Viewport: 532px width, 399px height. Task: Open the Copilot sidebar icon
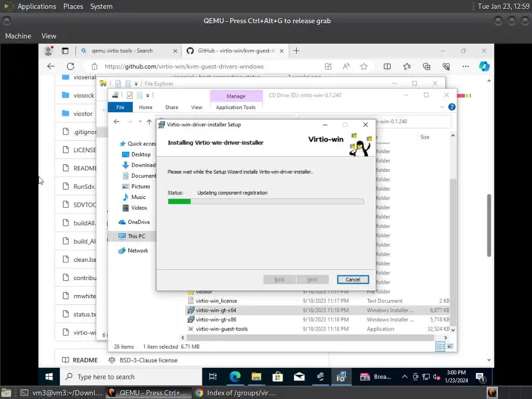point(484,66)
